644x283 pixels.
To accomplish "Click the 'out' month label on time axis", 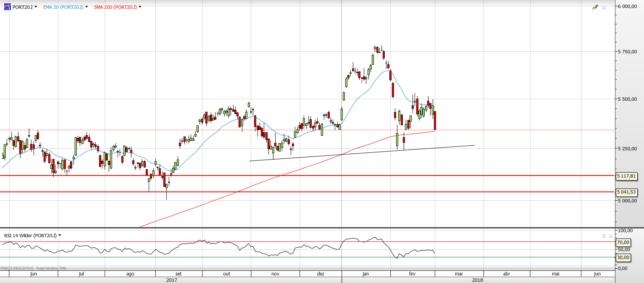I will coord(227,274).
